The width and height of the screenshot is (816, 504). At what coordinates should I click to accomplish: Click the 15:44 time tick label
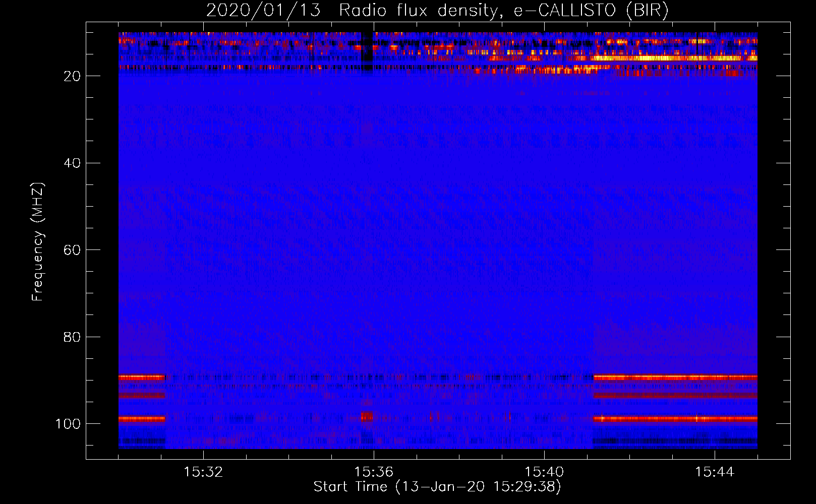pyautogui.click(x=715, y=472)
